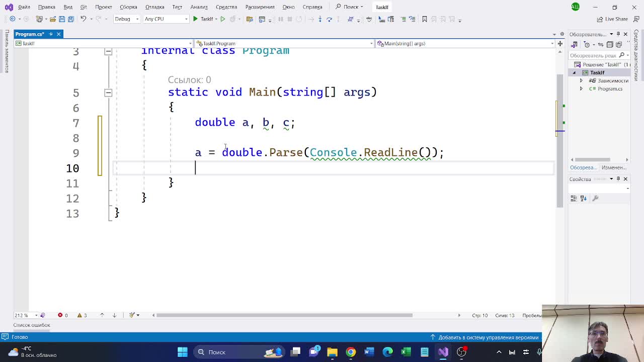644x362 pixels.
Task: Click Добавить в систему управления версиями
Action: coord(484,337)
